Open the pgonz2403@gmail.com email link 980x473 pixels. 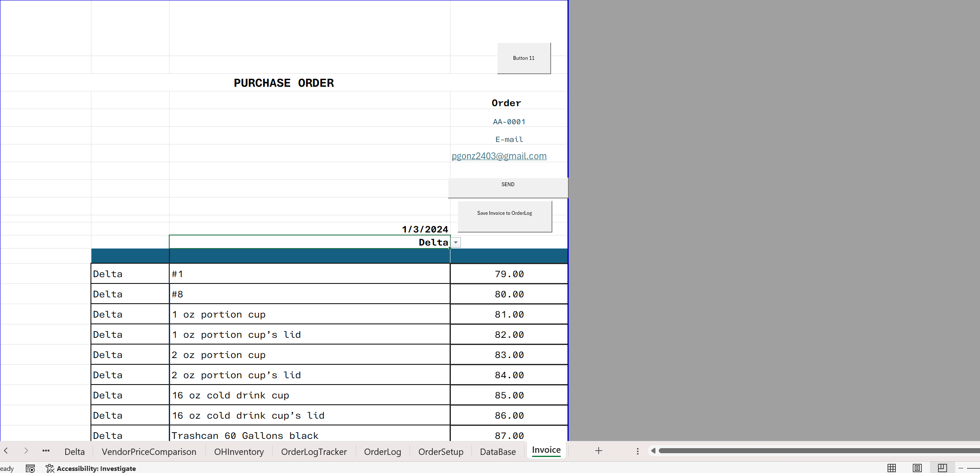click(x=499, y=156)
